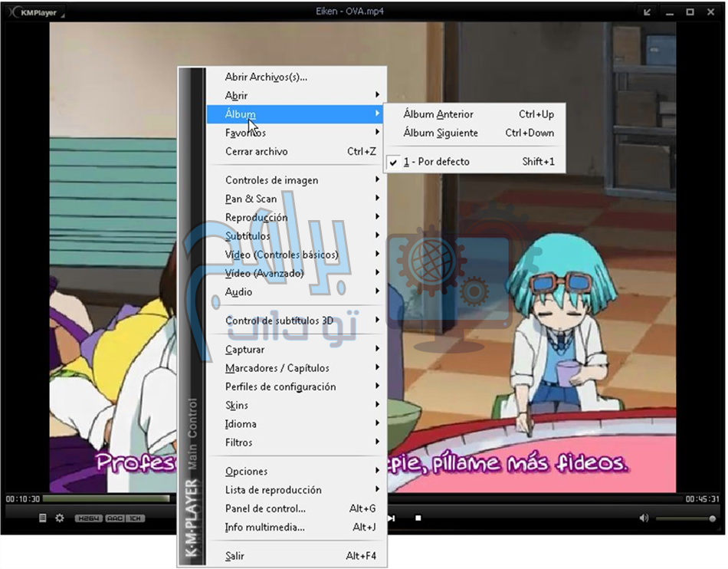Select Cerrar archivo from context menu
The image size is (728, 569).
tap(257, 152)
